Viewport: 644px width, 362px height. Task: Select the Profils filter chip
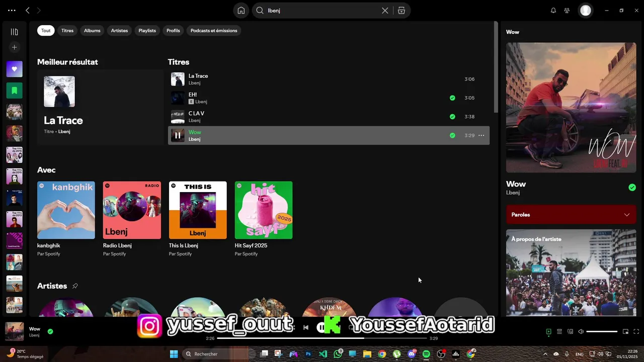(173, 31)
